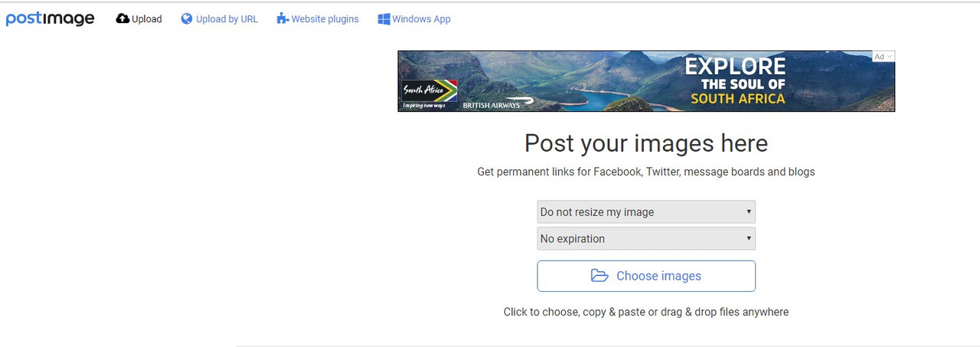Click the cloud Upload icon

(122, 18)
